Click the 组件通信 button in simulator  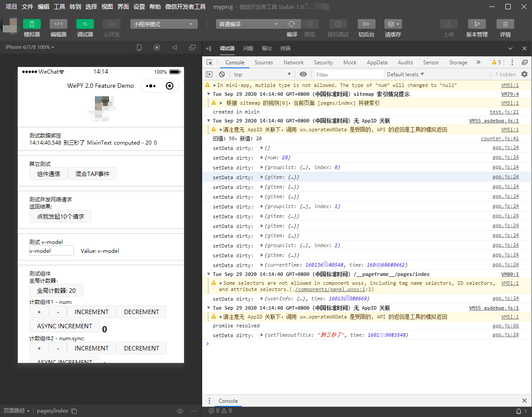[48, 174]
